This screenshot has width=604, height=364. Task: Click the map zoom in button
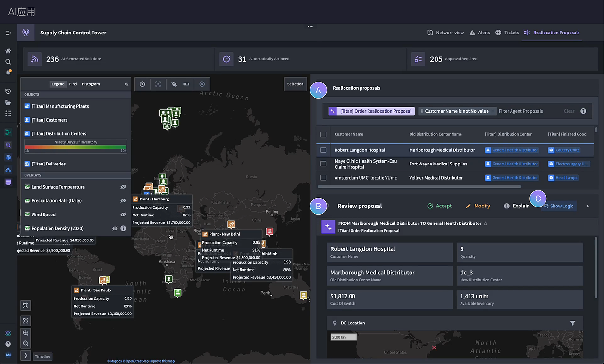click(26, 333)
